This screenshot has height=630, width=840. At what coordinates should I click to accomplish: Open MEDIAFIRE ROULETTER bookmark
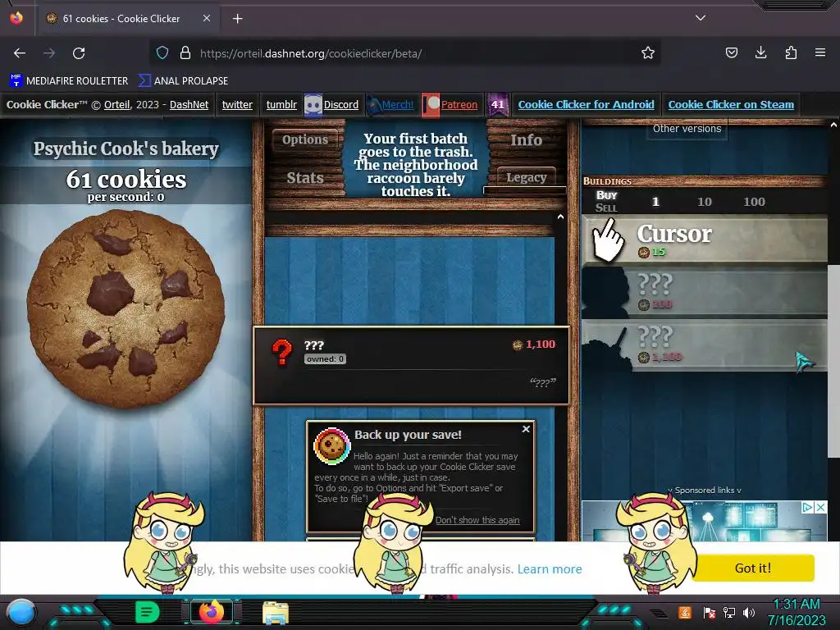click(x=69, y=81)
